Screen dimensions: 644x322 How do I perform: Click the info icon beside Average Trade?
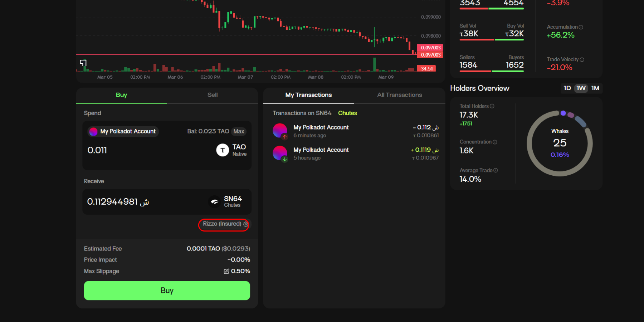click(496, 171)
